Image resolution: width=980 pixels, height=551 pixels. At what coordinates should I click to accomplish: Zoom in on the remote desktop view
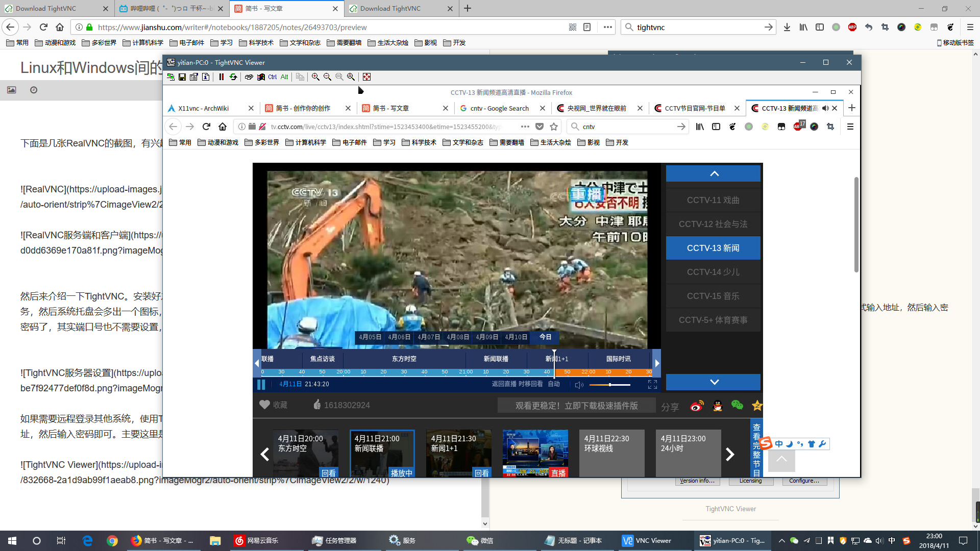pos(315,77)
